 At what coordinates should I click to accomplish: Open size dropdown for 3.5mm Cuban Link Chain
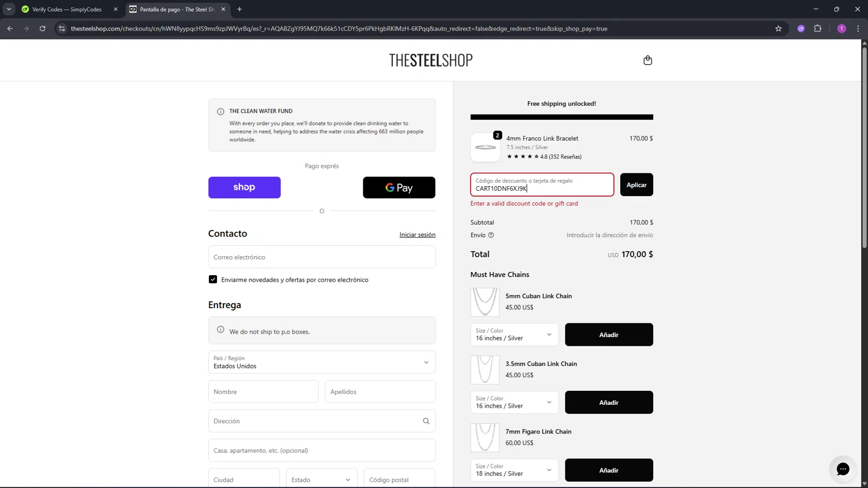[514, 402]
